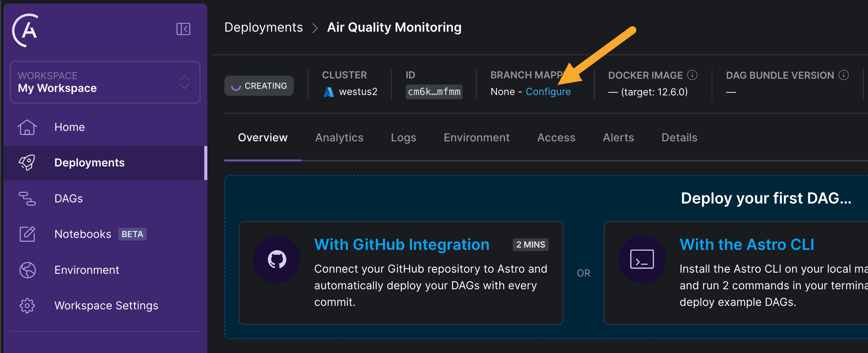The image size is (868, 353).
Task: Click the deployment ID cm6k…mfmm chip
Action: click(x=434, y=92)
